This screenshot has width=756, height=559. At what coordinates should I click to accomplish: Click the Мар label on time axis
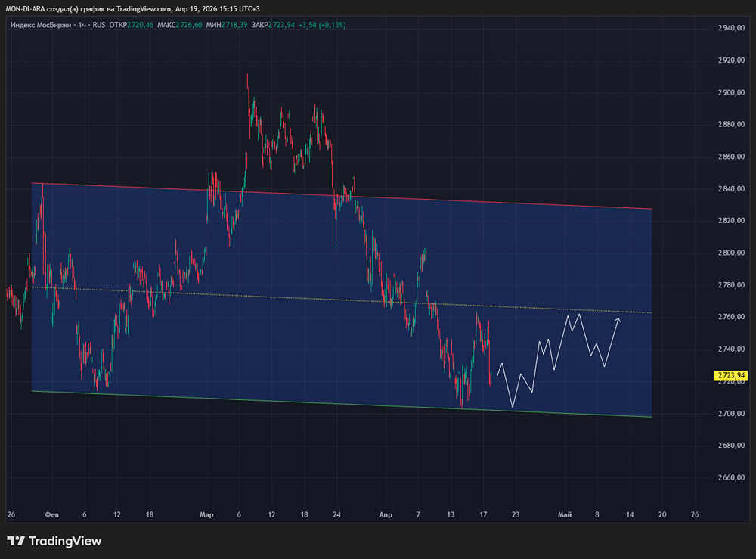[x=206, y=515]
